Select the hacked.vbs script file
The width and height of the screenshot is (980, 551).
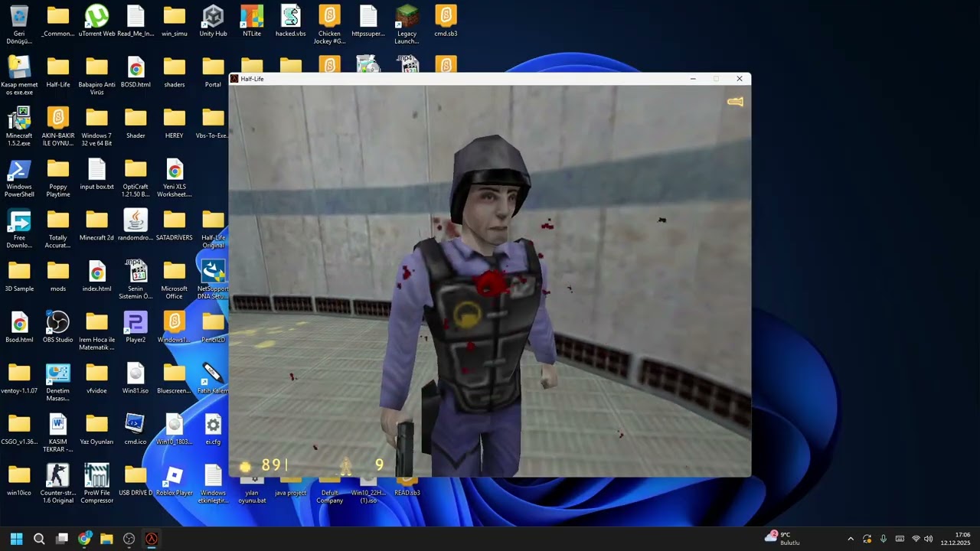click(x=291, y=21)
